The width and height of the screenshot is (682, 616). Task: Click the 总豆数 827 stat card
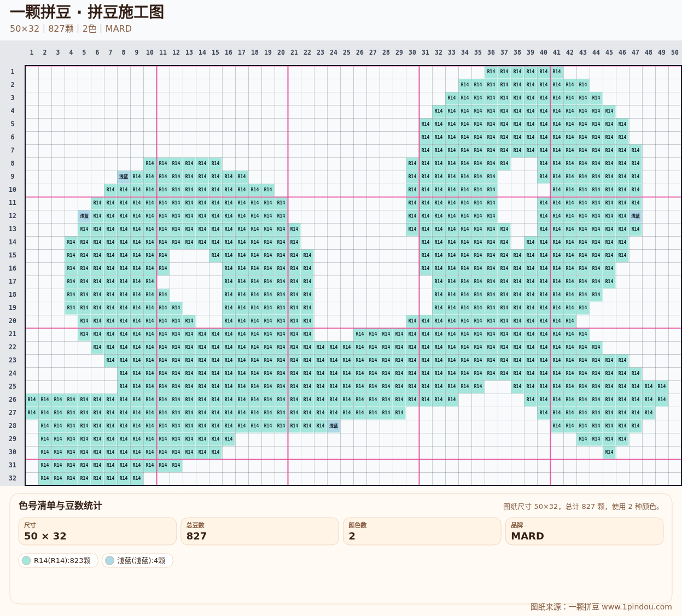click(260, 531)
